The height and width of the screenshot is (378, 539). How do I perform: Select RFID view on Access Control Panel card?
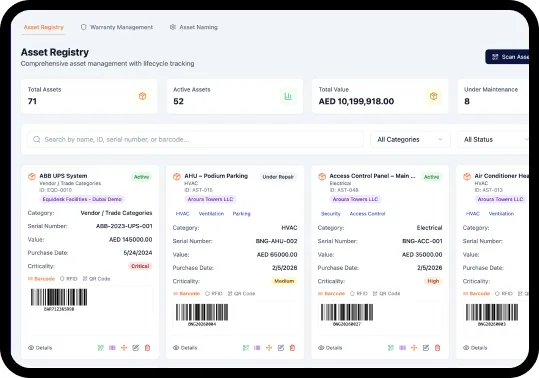coord(359,293)
